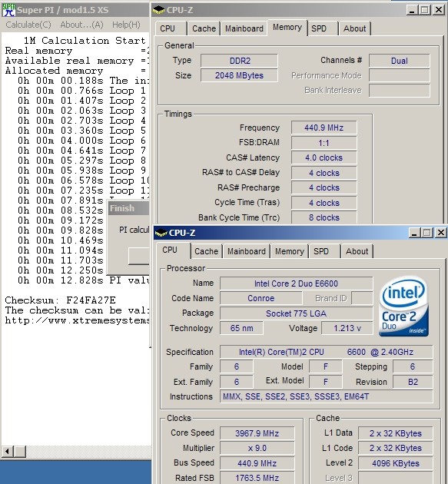Click Bank Cycle Time value 8 clocks
This screenshot has width=448, height=484.
pyautogui.click(x=324, y=217)
